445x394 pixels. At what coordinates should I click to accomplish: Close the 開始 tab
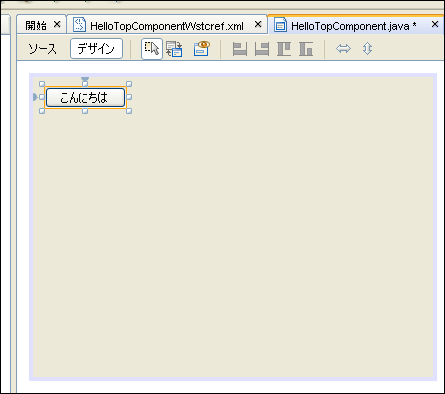57,24
